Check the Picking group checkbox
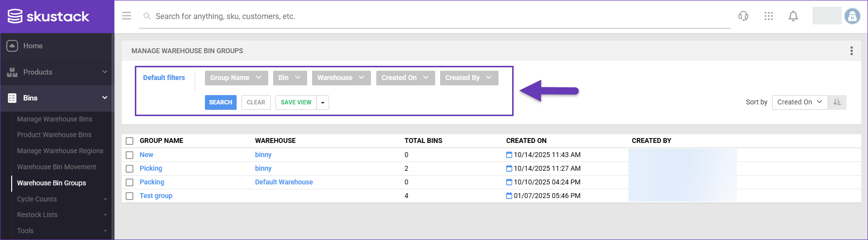The image size is (868, 240). (x=129, y=169)
